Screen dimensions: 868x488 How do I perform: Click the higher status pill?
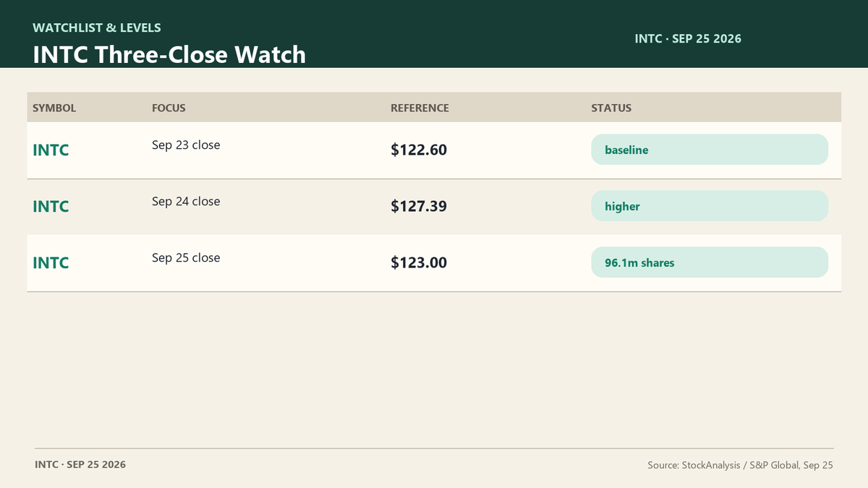[710, 206]
